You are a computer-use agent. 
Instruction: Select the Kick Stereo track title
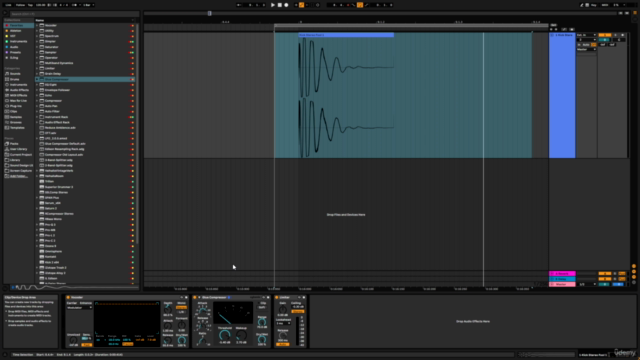[564, 35]
